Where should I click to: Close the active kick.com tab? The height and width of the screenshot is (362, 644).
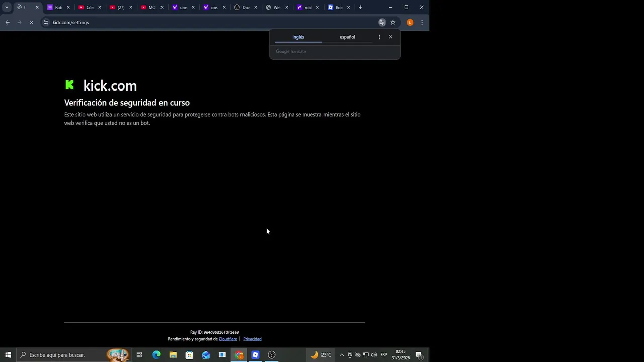point(37,7)
